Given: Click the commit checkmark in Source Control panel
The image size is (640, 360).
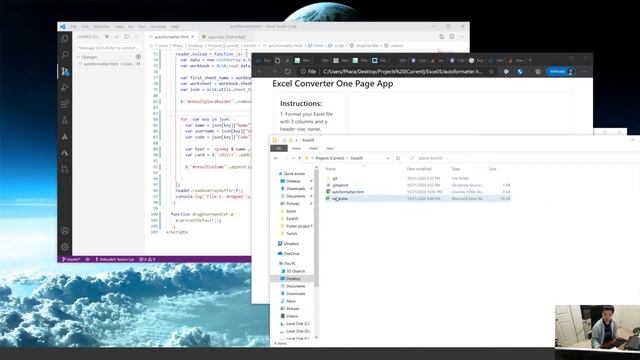Looking at the screenshot, I should (x=117, y=37).
